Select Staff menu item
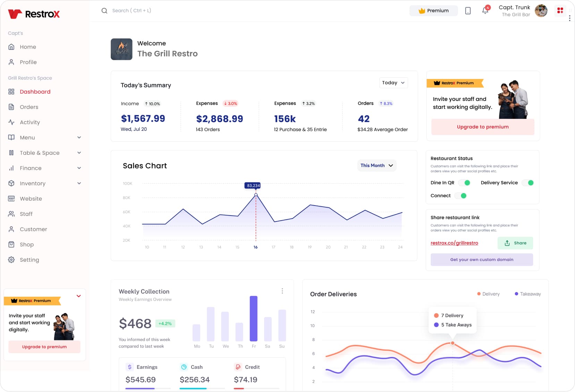Image resolution: width=575 pixels, height=392 pixels. pyautogui.click(x=26, y=214)
